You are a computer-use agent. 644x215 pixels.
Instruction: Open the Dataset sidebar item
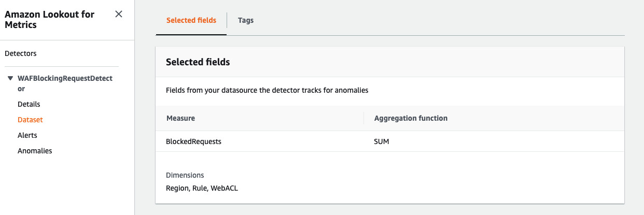[x=30, y=120]
